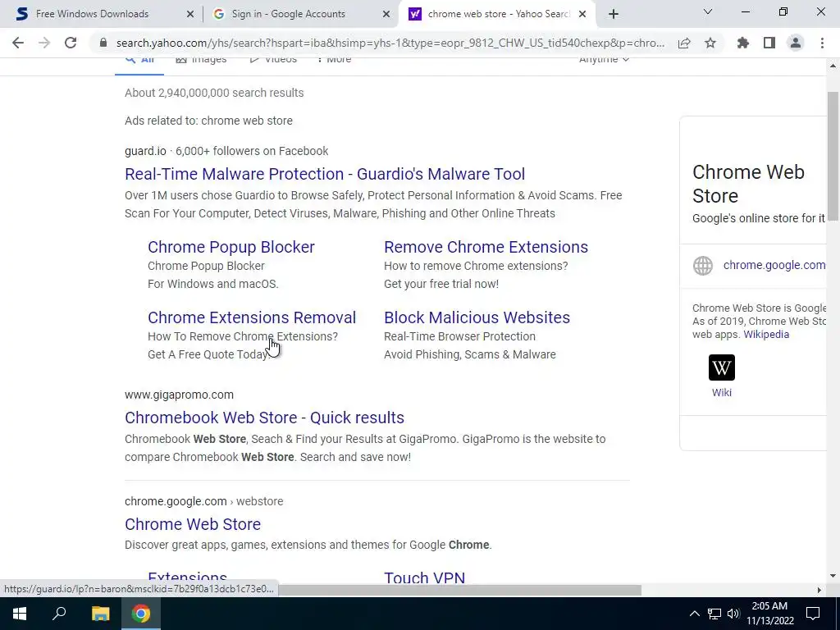
Task: Open the Extensions puzzle piece icon
Action: coord(743,43)
